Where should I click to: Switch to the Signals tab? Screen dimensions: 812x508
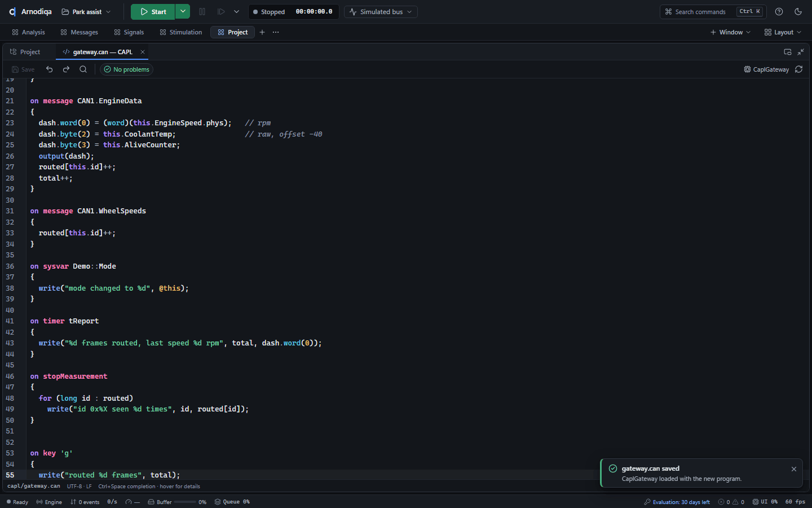(x=129, y=32)
